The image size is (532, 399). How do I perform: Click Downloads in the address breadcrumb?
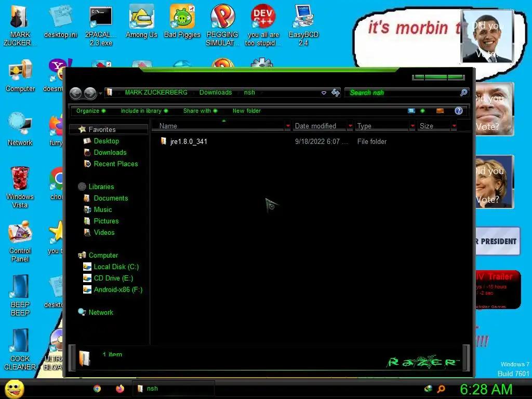point(216,92)
